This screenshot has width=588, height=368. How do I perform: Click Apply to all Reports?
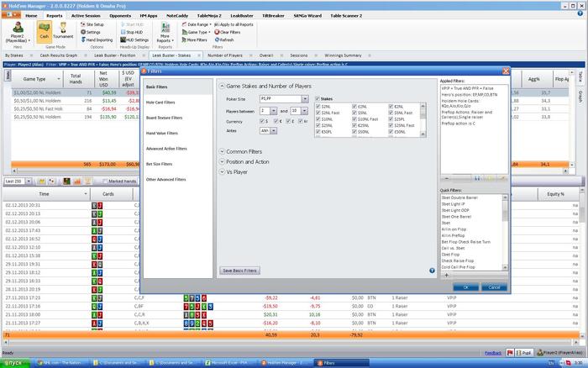[x=234, y=24]
